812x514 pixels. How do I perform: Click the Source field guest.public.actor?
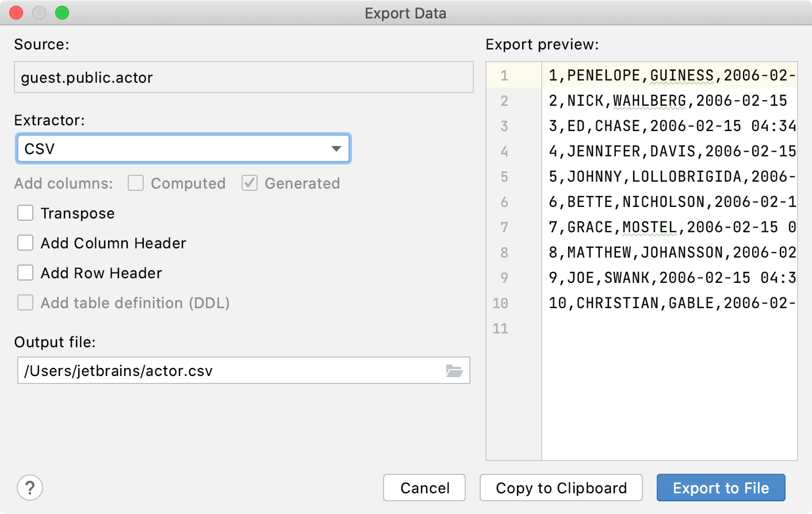(243, 78)
